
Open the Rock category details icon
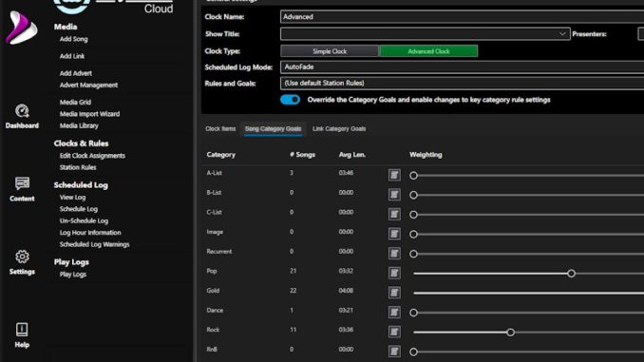pyautogui.click(x=394, y=332)
